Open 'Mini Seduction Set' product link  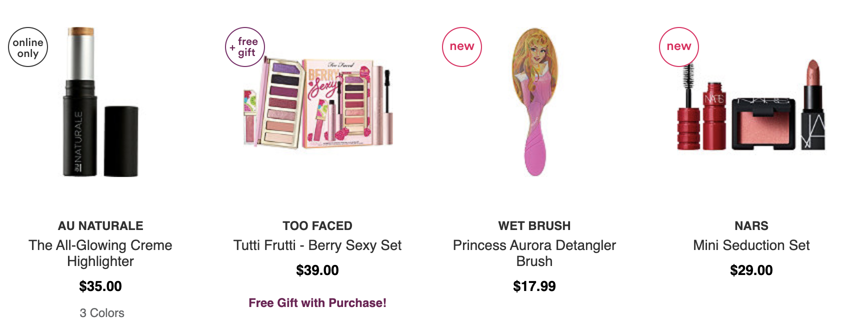pyautogui.click(x=751, y=245)
